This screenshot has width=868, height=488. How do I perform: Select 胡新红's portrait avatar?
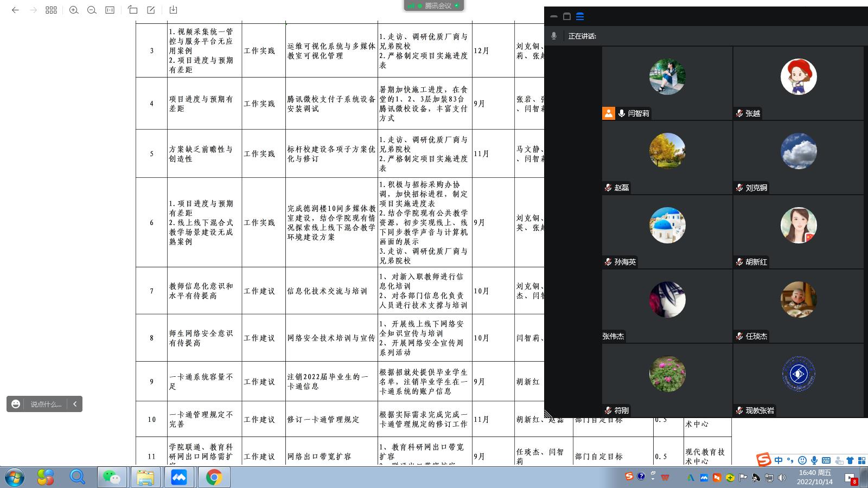799,225
